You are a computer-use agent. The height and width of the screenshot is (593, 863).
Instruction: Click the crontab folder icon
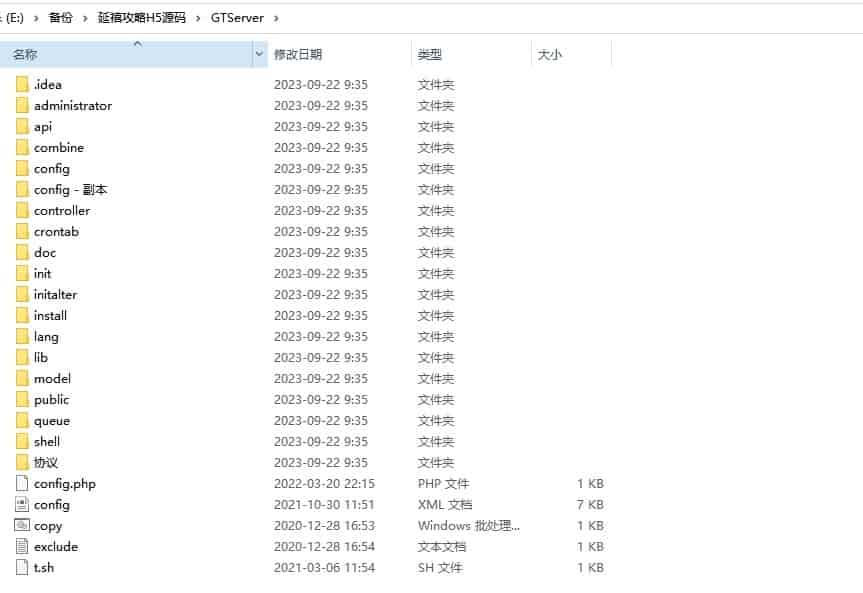tap(22, 231)
